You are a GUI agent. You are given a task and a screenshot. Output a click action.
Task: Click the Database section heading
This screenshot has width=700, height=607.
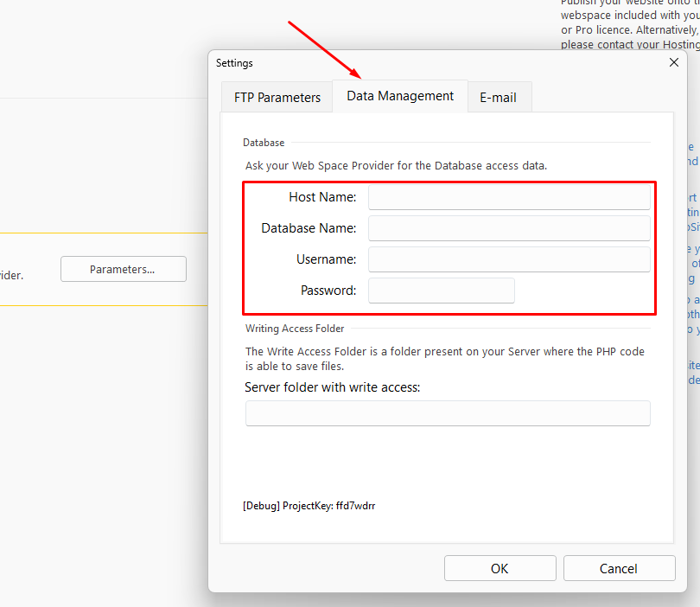click(264, 143)
